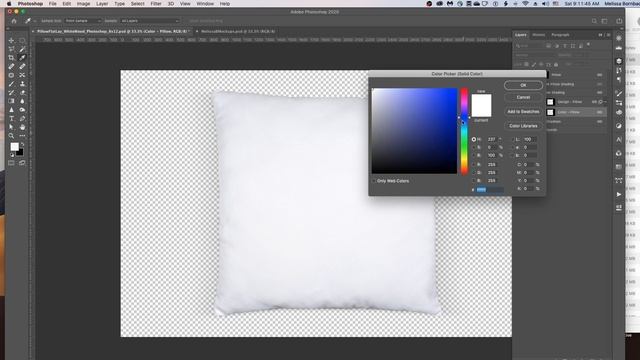Viewport: 640px width, 360px height.
Task: Select the S saturation radio button
Action: click(474, 147)
